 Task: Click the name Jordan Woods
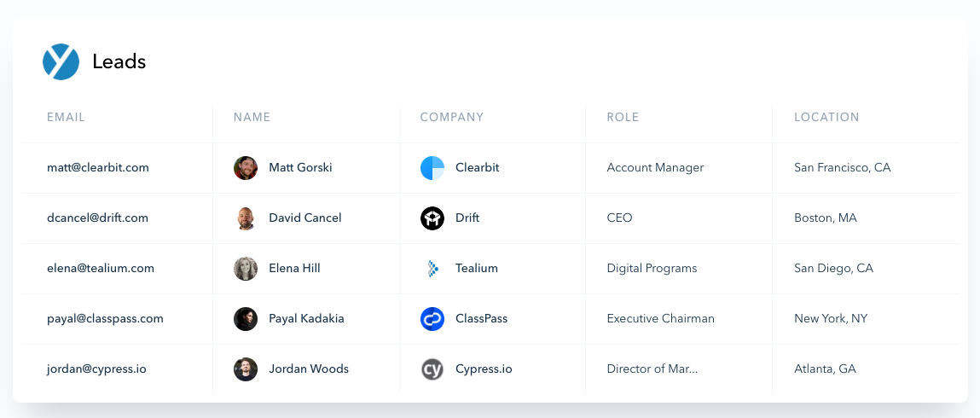[x=309, y=369]
